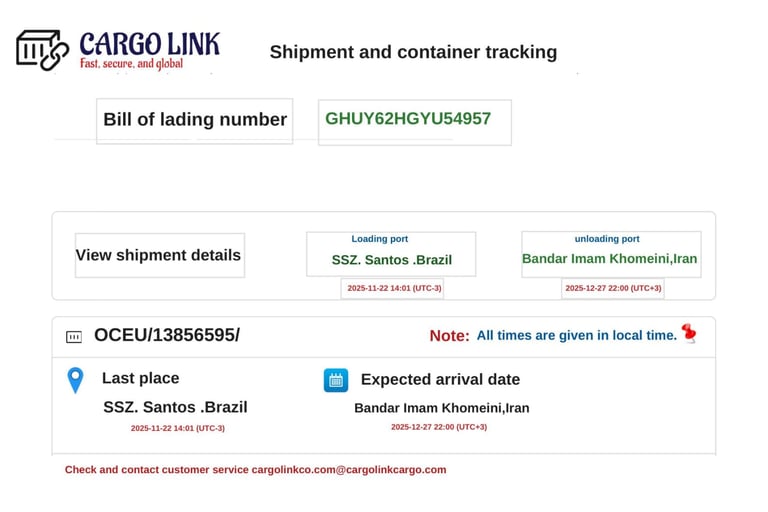Image resolution: width=768 pixels, height=512 pixels.
Task: Click the red pushpin icon
Action: coord(689,333)
